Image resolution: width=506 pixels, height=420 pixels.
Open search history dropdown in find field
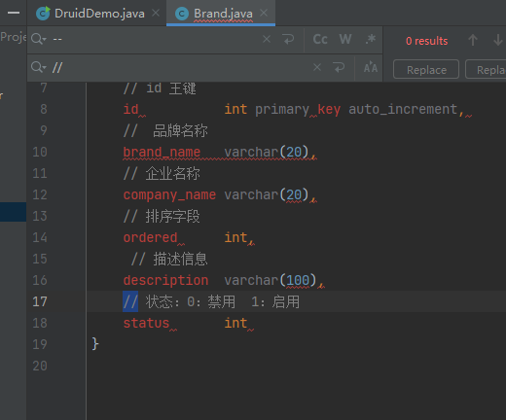click(x=39, y=39)
